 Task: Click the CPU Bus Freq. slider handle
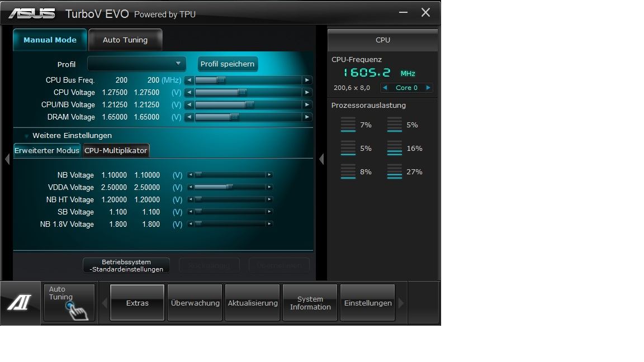click(221, 80)
